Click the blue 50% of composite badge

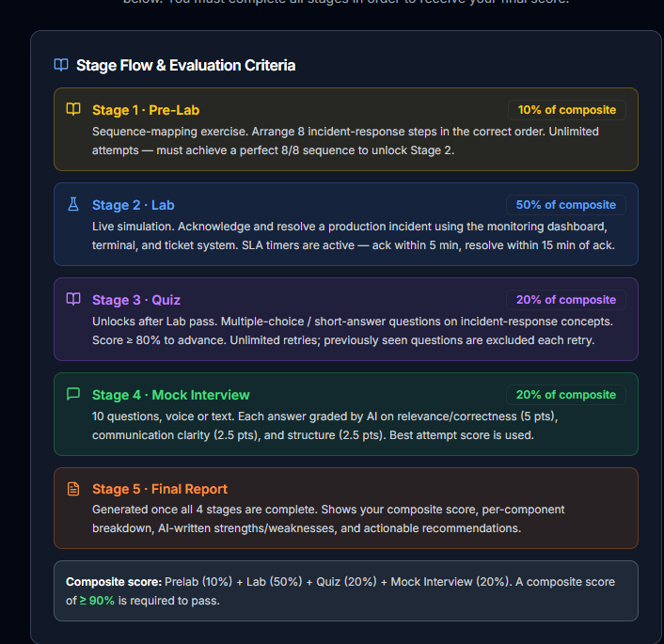pyautogui.click(x=566, y=205)
